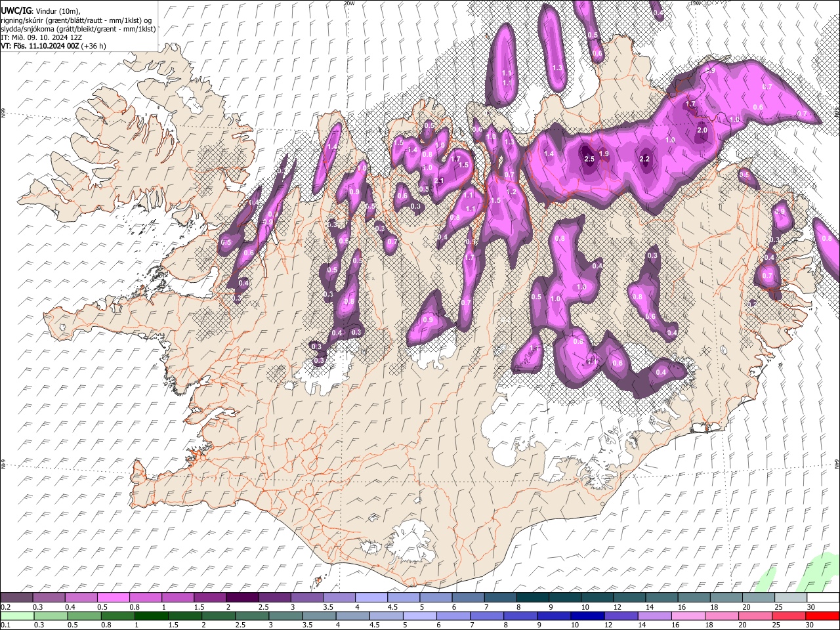Click the 2.1 snowfall value on map
Viewport: 840px width, 630px height.
tap(439, 180)
